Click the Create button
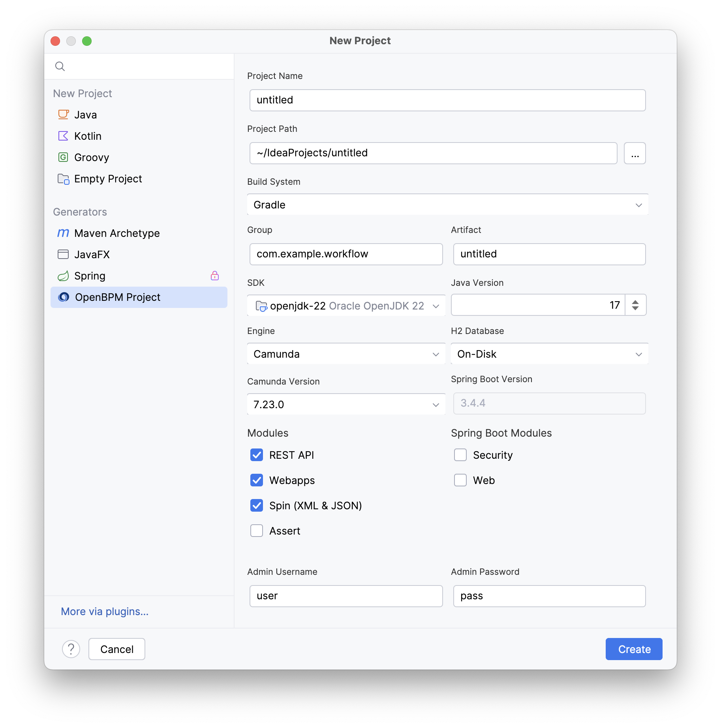The image size is (721, 728). [634, 649]
